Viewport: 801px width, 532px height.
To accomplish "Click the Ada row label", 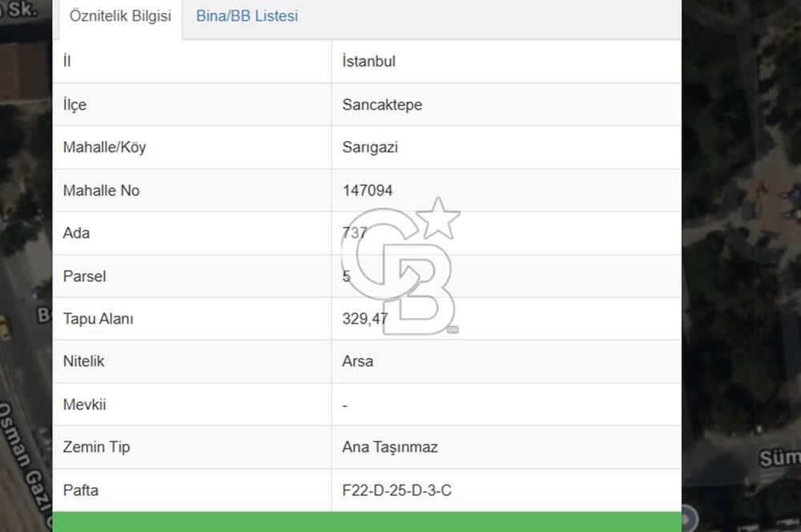I will coord(76,233).
